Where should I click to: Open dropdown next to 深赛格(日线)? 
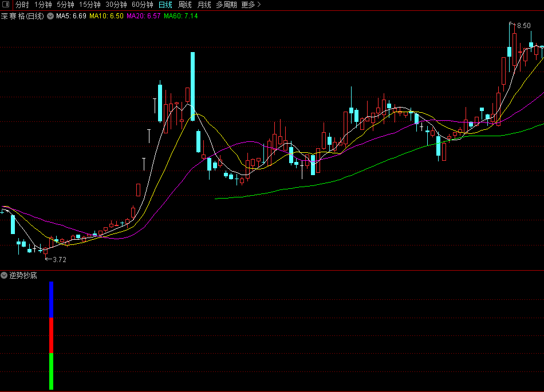[50, 16]
